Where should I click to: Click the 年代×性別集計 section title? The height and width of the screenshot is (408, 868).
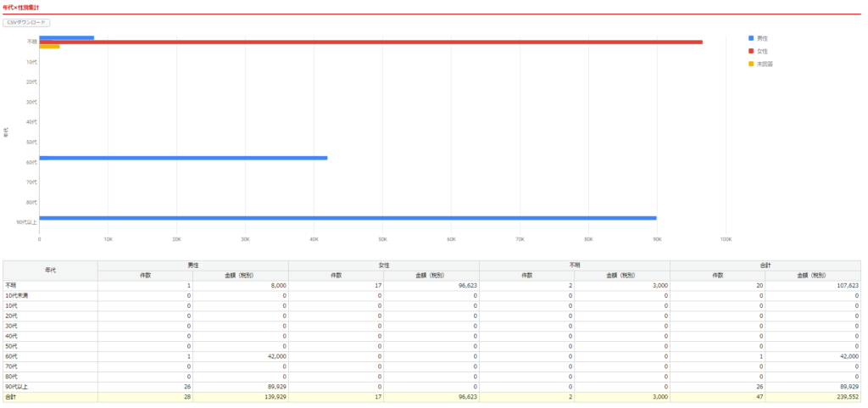click(20, 7)
